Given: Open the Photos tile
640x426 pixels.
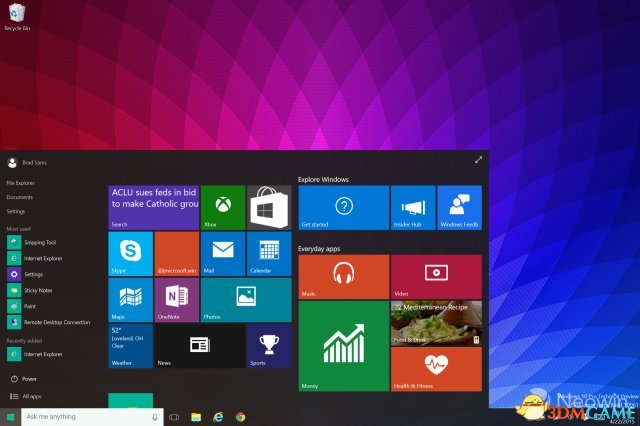Looking at the screenshot, I should click(x=246, y=300).
